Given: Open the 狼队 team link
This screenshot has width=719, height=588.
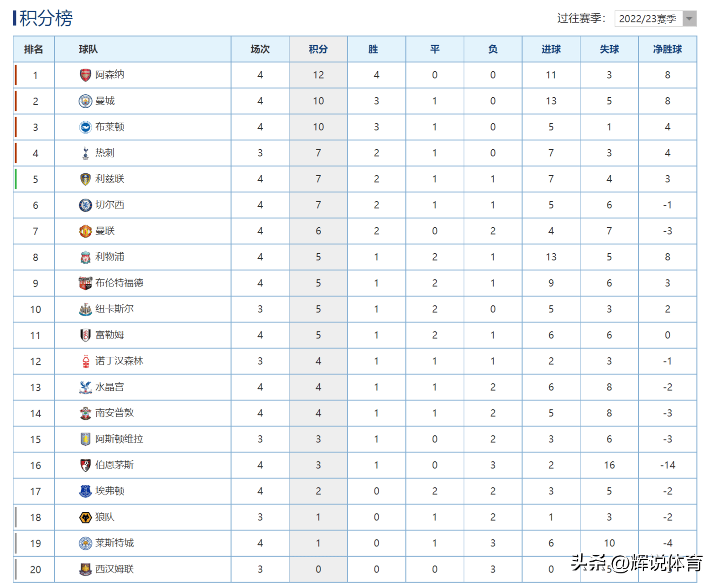Looking at the screenshot, I should (x=105, y=517).
